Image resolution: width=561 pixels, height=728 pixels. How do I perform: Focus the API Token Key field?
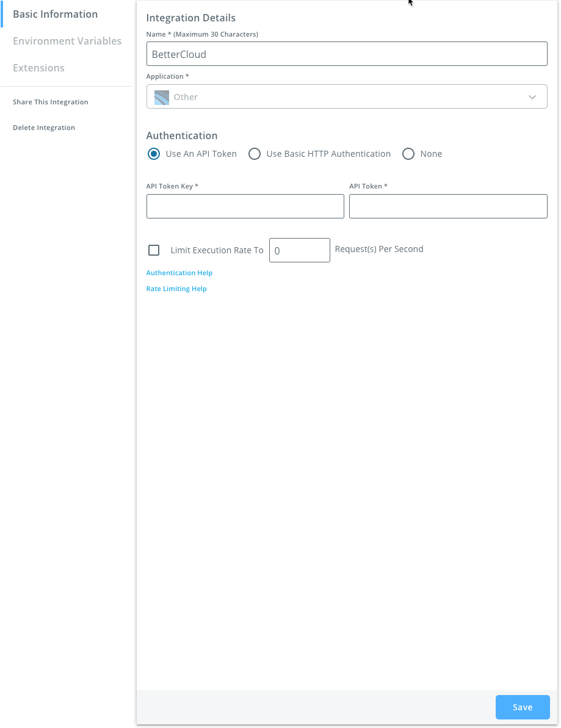245,206
